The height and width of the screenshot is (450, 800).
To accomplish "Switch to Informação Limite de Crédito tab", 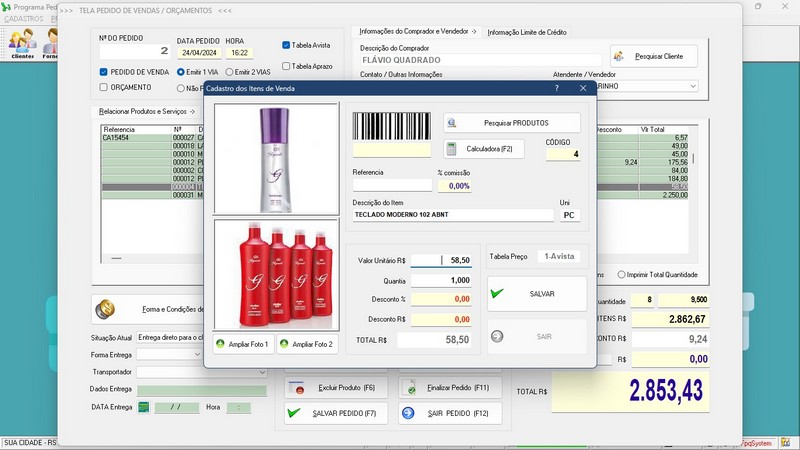I will (527, 32).
